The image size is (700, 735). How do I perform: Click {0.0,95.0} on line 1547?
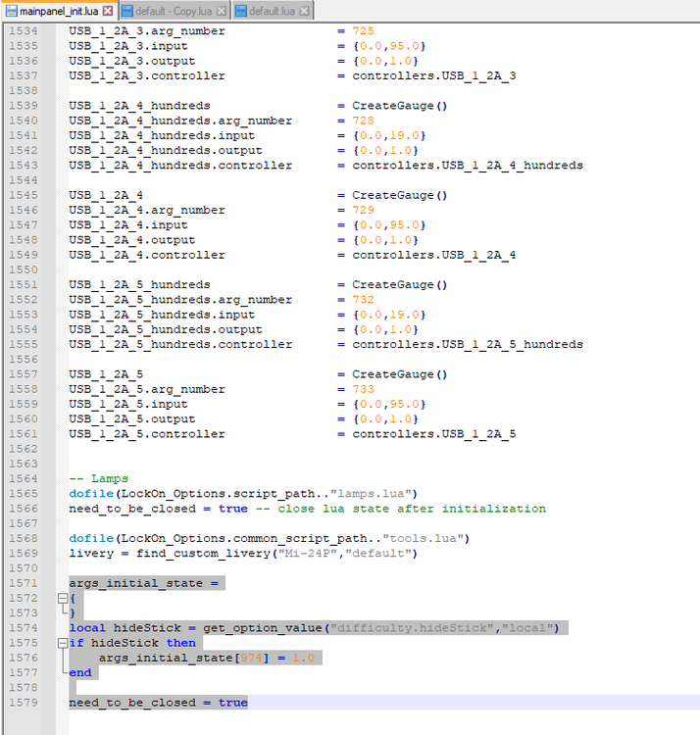point(389,225)
